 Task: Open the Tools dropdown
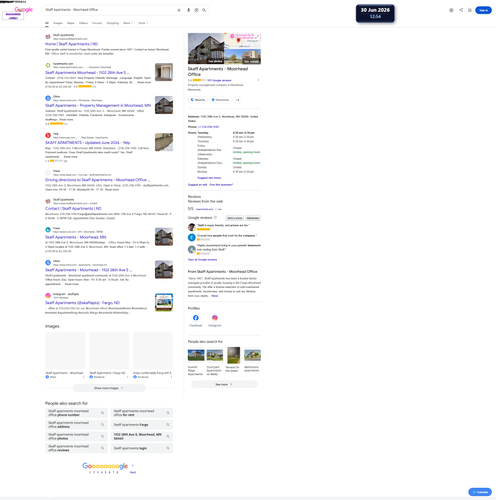[143, 23]
